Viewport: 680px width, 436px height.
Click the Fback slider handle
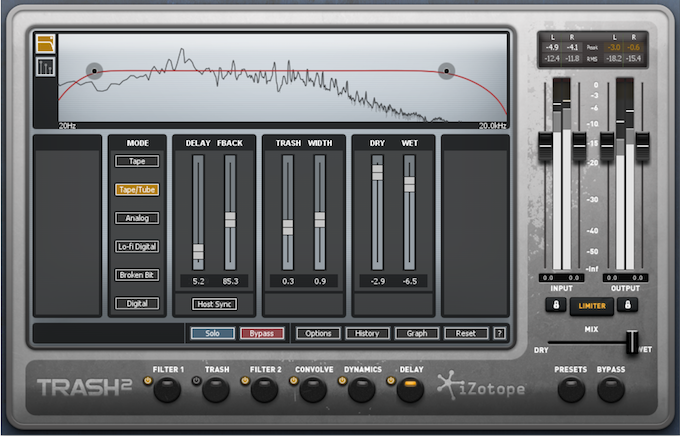(230, 220)
